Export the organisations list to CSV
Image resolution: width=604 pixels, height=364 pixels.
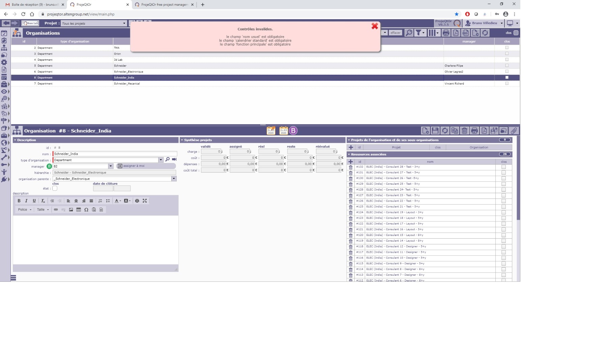click(x=465, y=33)
